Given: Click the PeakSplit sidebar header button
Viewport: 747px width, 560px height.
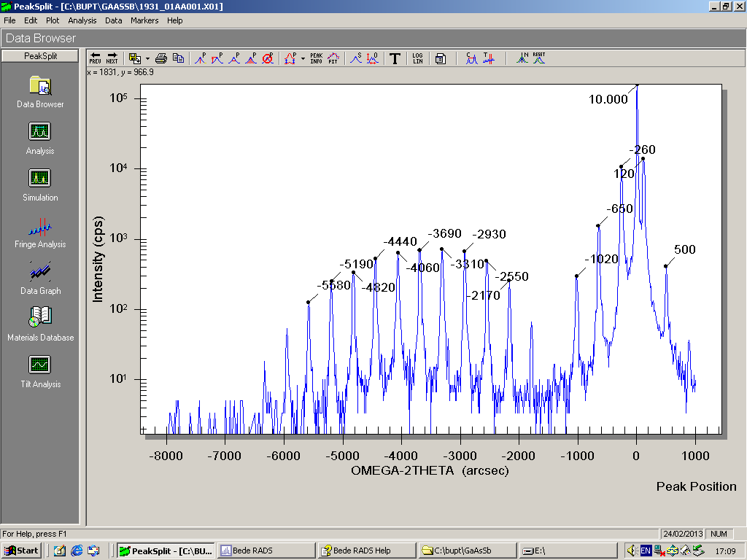Looking at the screenshot, I should [x=40, y=55].
